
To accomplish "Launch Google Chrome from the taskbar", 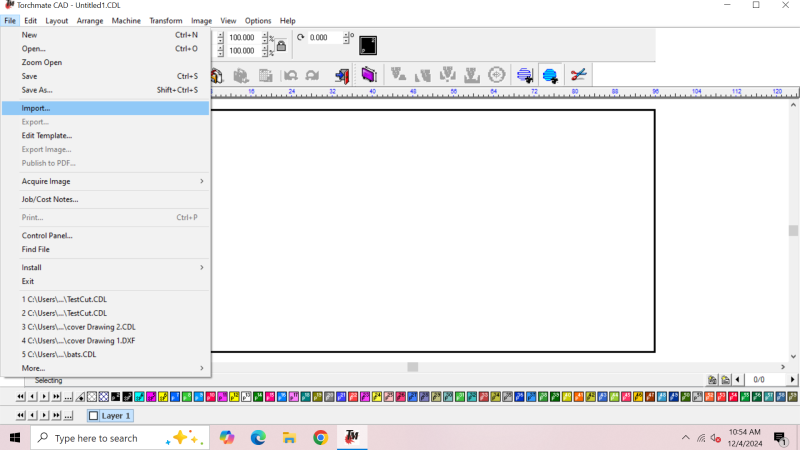I will [x=320, y=438].
